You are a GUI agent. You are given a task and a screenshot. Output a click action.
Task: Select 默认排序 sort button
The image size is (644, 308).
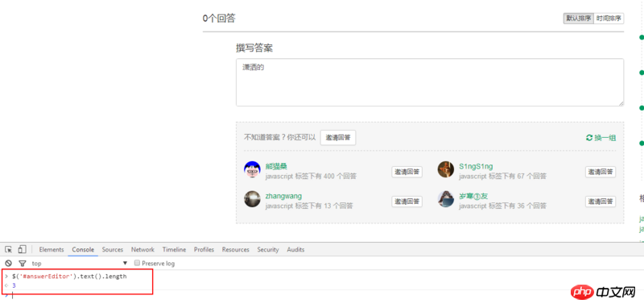tap(579, 19)
